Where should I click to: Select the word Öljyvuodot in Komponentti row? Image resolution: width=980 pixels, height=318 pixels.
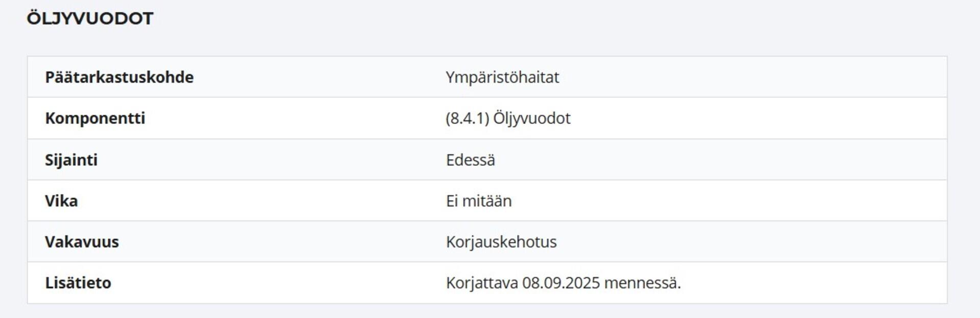tap(531, 118)
